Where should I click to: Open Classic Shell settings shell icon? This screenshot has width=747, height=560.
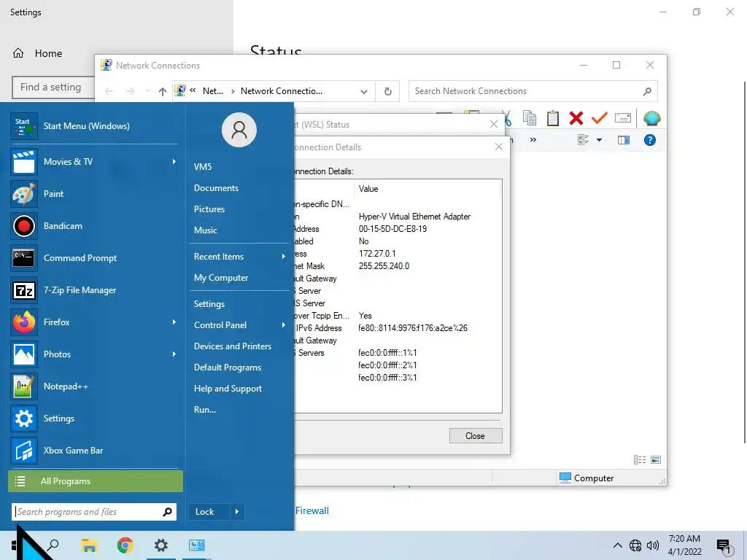tap(651, 117)
